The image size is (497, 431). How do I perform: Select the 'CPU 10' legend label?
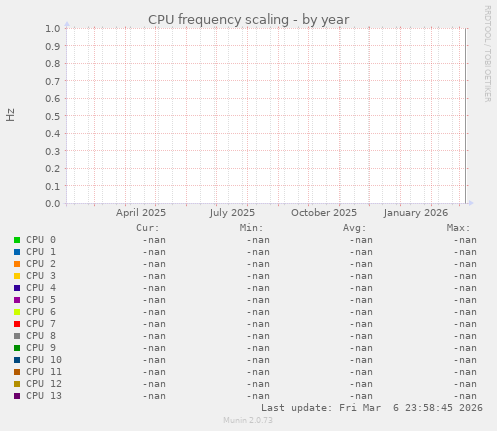(x=44, y=360)
